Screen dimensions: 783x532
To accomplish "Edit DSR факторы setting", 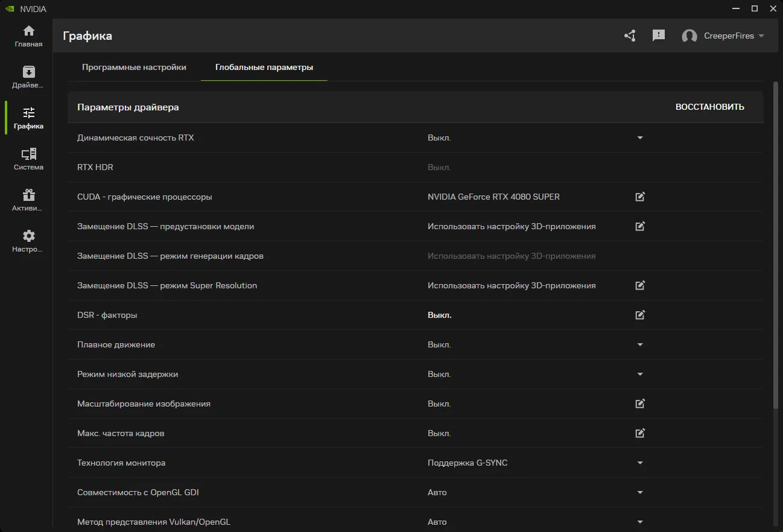I will point(640,315).
